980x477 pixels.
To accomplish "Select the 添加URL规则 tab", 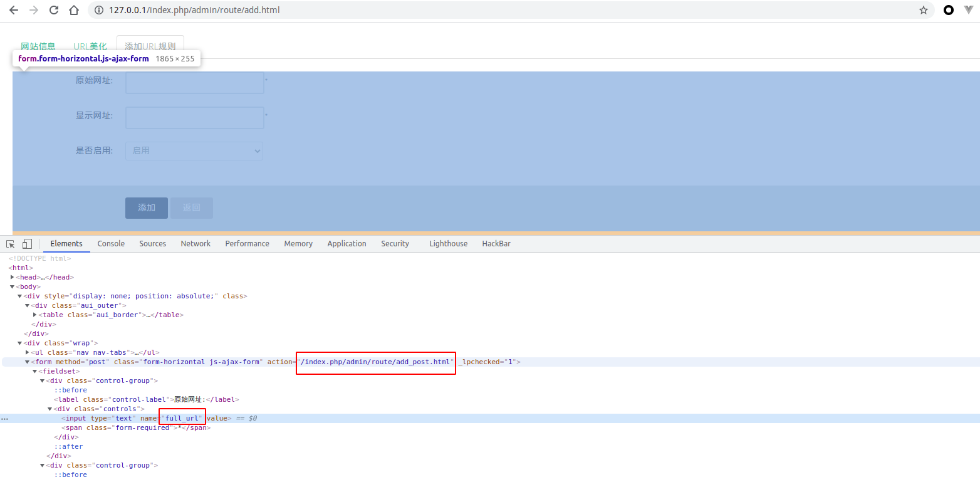I will tap(150, 46).
